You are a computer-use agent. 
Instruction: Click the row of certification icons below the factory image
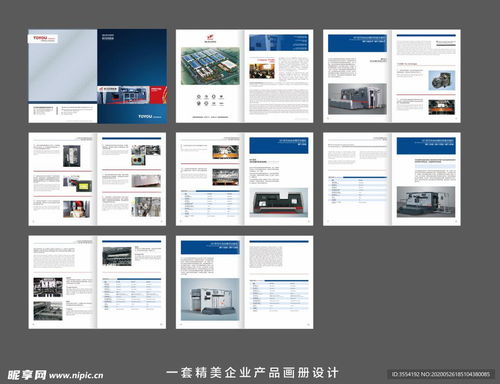tap(210, 100)
